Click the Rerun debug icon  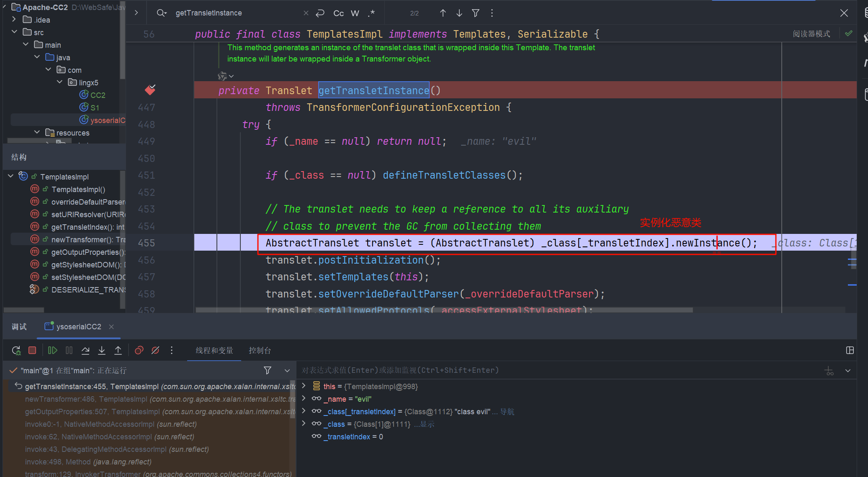tap(16, 351)
